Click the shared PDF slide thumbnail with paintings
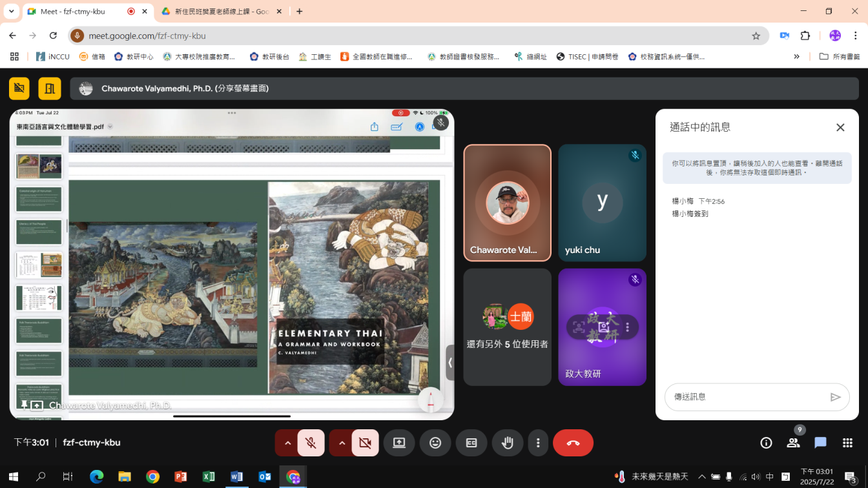 click(39, 166)
